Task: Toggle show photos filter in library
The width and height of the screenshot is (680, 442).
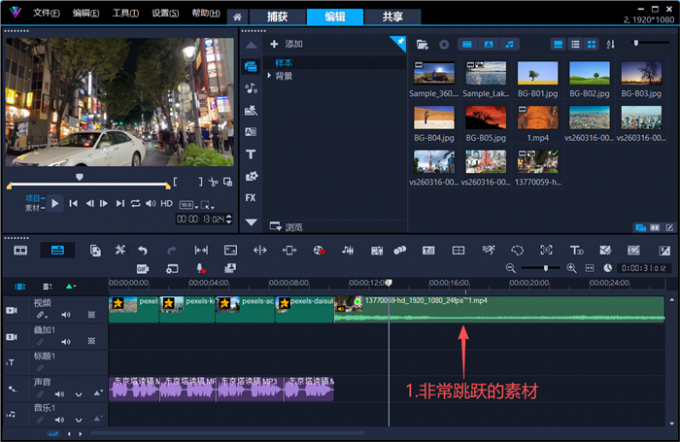Action: coord(488,44)
